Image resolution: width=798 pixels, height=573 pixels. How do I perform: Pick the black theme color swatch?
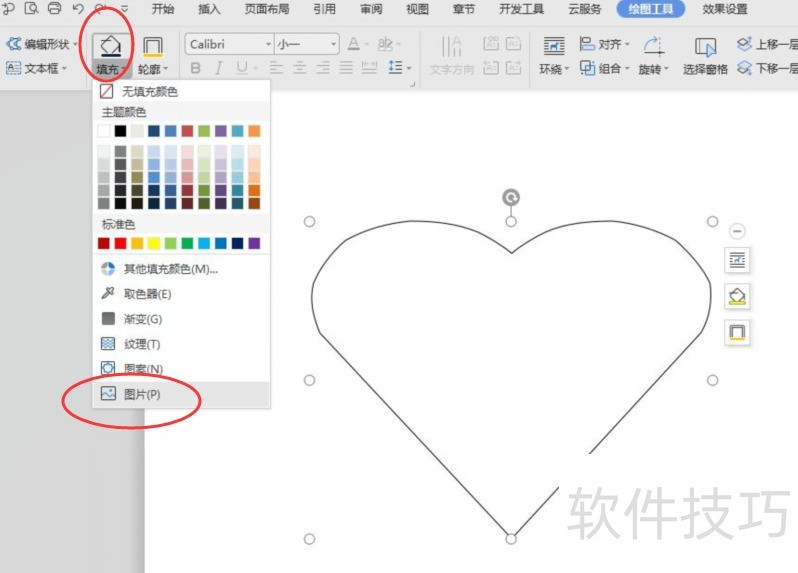[121, 131]
